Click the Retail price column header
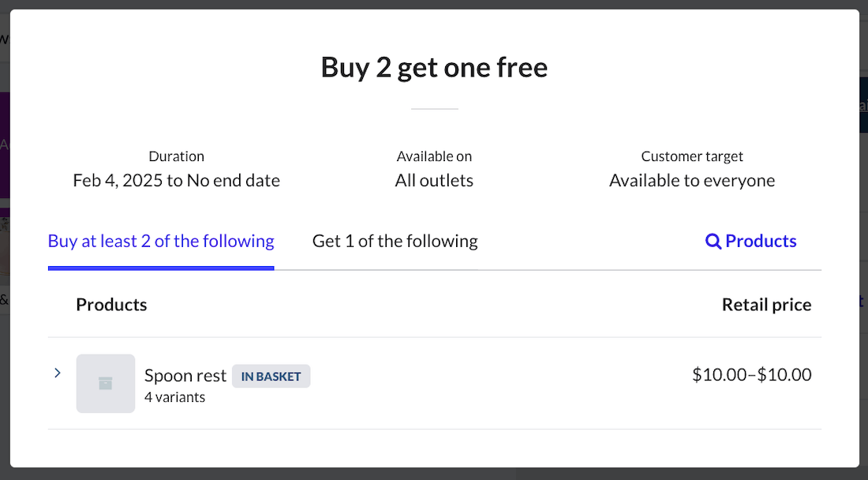Image resolution: width=868 pixels, height=480 pixels. pos(766,304)
